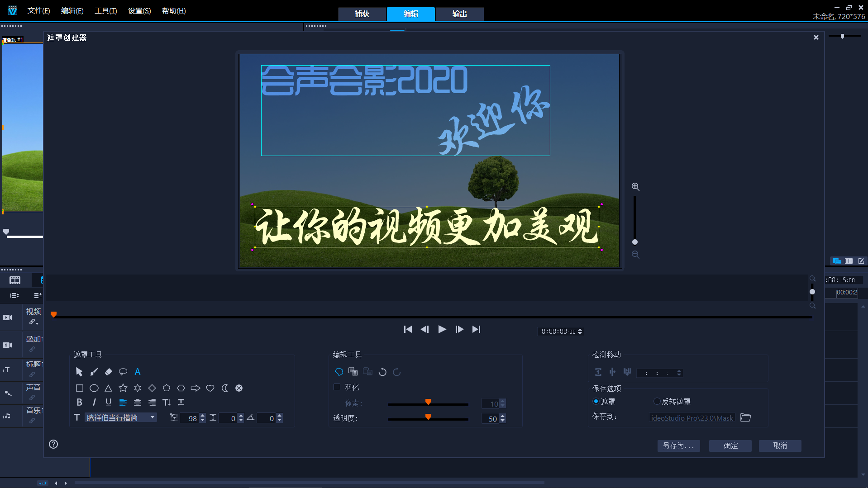
Task: Choose the five-point star shape mask
Action: pos(123,388)
